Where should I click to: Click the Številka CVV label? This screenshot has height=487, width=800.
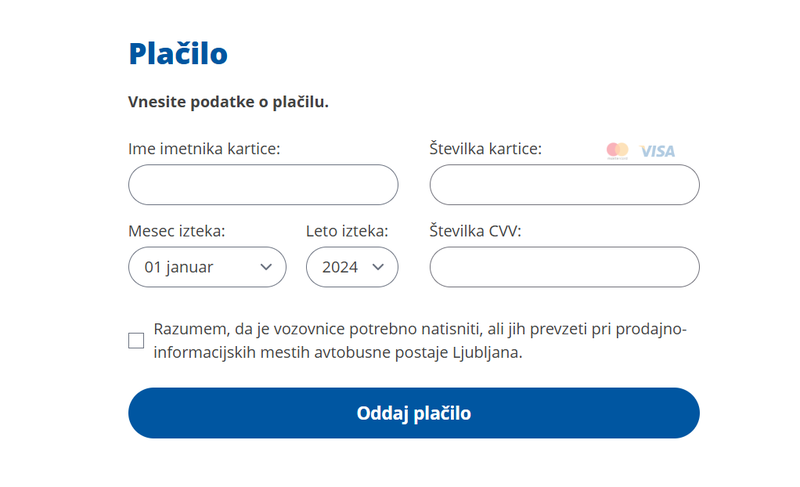coord(475,231)
